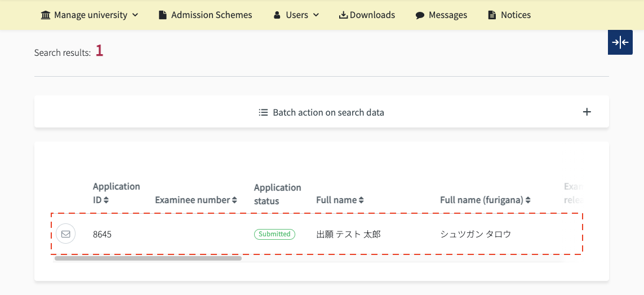Click the search results count 1
The width and height of the screenshot is (644, 295).
pyautogui.click(x=99, y=51)
